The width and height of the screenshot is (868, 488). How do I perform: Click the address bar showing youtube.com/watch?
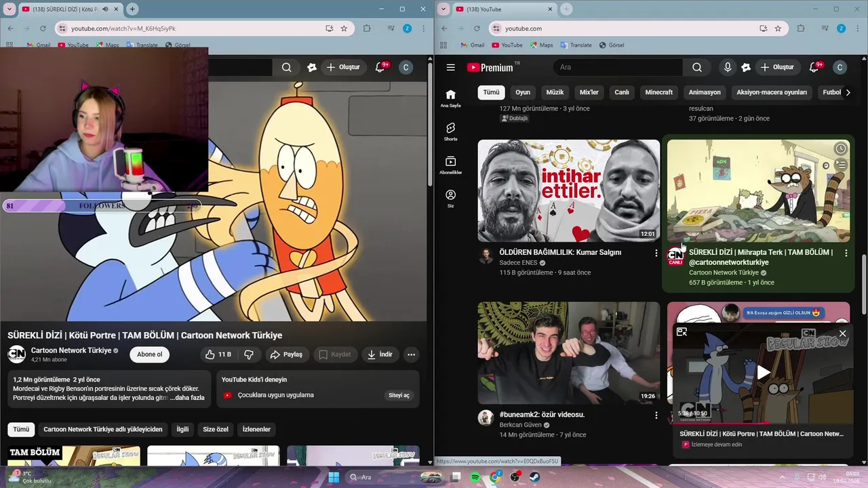(x=190, y=28)
